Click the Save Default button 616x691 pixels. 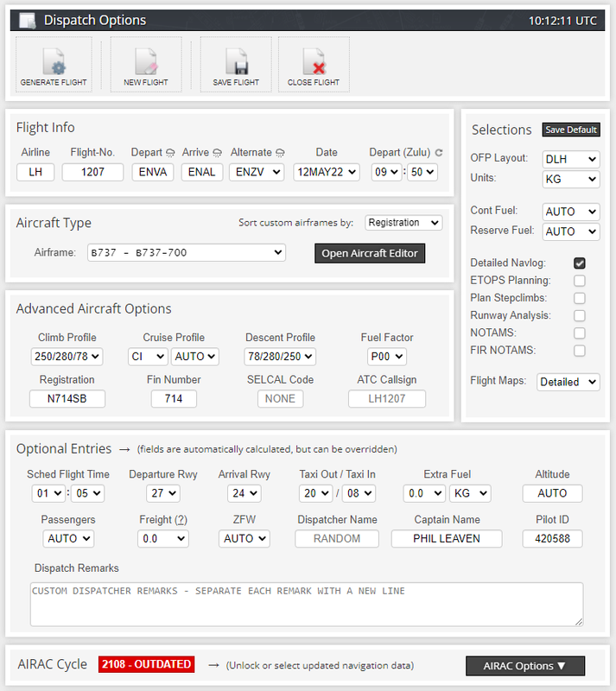tap(571, 130)
